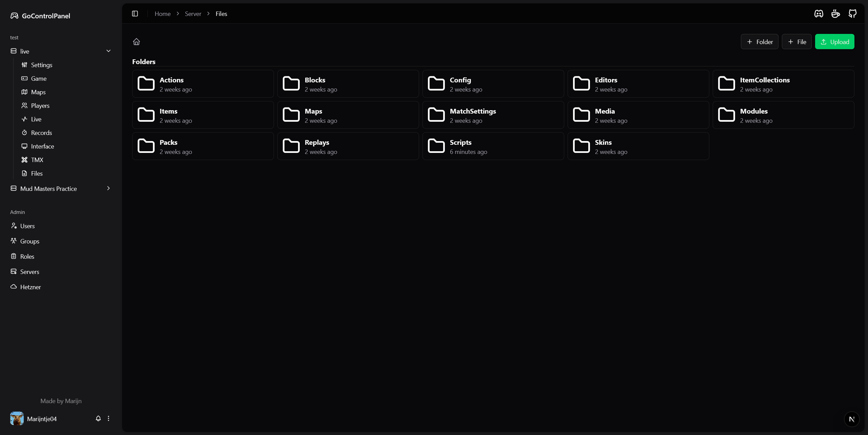Image resolution: width=868 pixels, height=435 pixels.
Task: Go to Records page
Action: (x=41, y=133)
